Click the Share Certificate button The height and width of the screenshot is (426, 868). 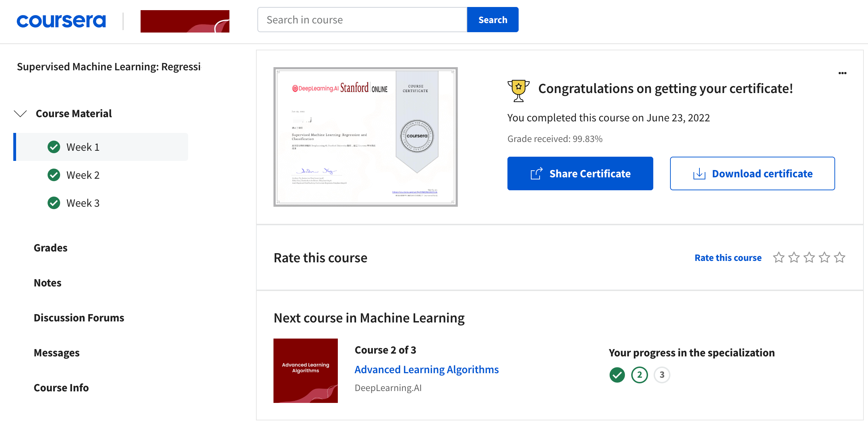[x=580, y=173]
